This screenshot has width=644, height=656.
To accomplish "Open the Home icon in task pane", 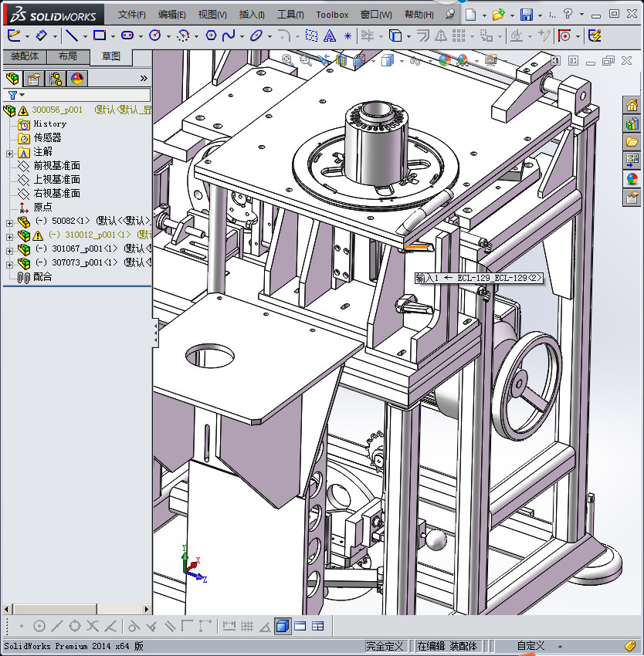I will click(632, 106).
